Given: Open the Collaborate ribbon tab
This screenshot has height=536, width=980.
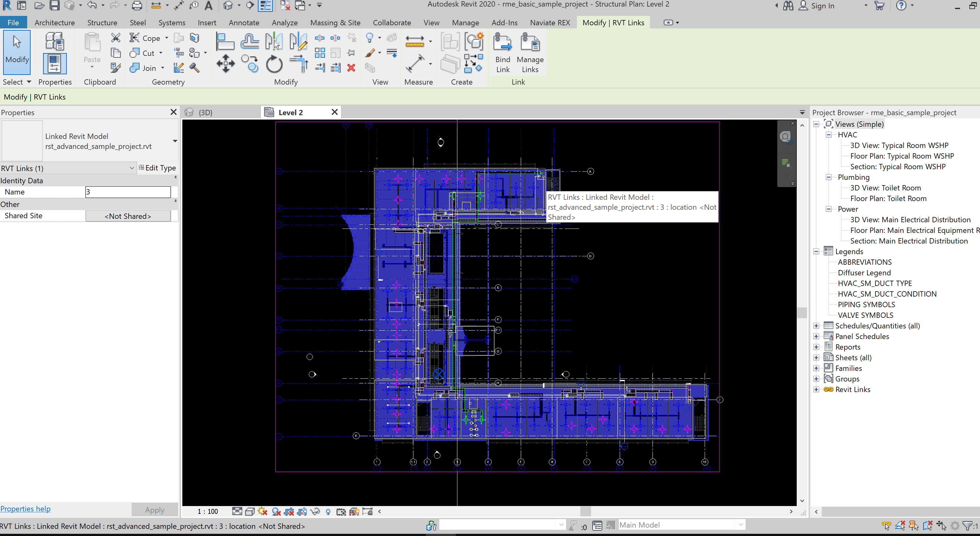Looking at the screenshot, I should 392,22.
